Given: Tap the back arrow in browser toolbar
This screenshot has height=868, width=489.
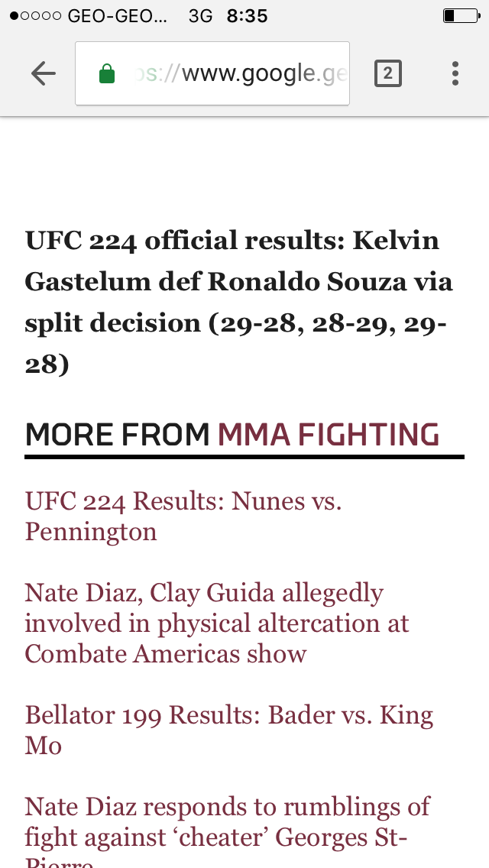Looking at the screenshot, I should (x=44, y=73).
